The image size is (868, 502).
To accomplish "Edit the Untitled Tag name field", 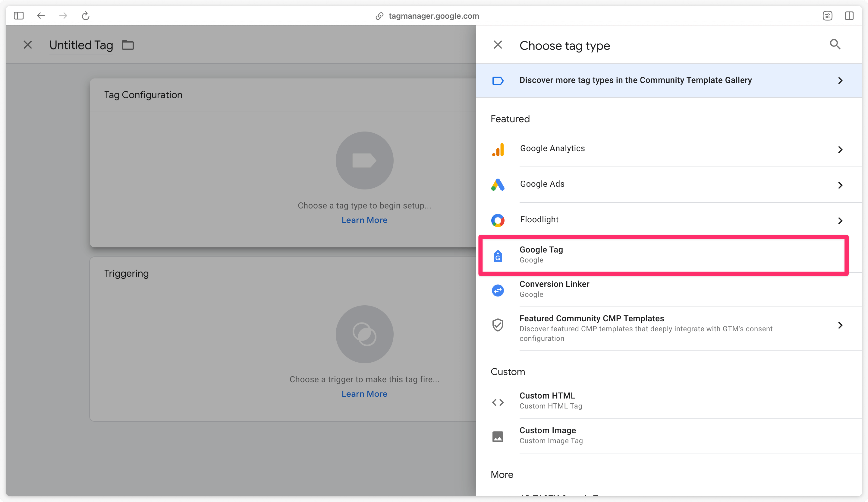I will [x=81, y=45].
